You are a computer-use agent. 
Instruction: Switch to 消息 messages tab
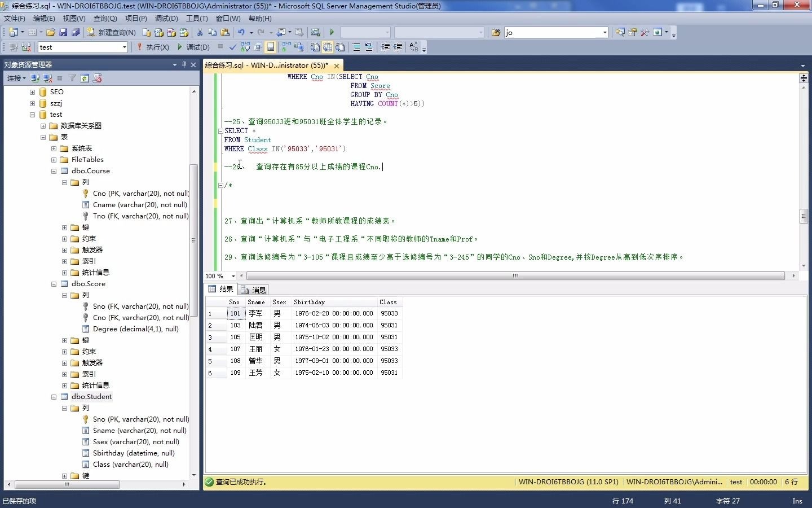pyautogui.click(x=253, y=290)
